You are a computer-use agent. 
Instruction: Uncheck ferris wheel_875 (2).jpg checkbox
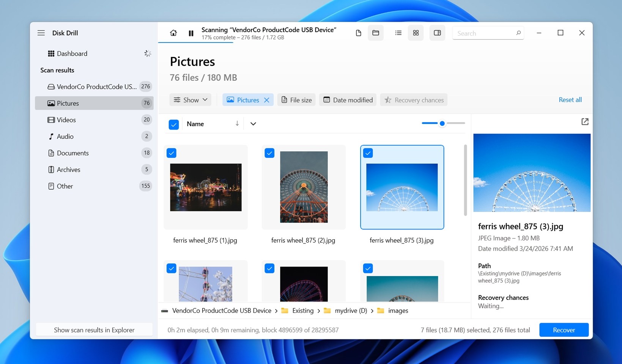pos(269,153)
